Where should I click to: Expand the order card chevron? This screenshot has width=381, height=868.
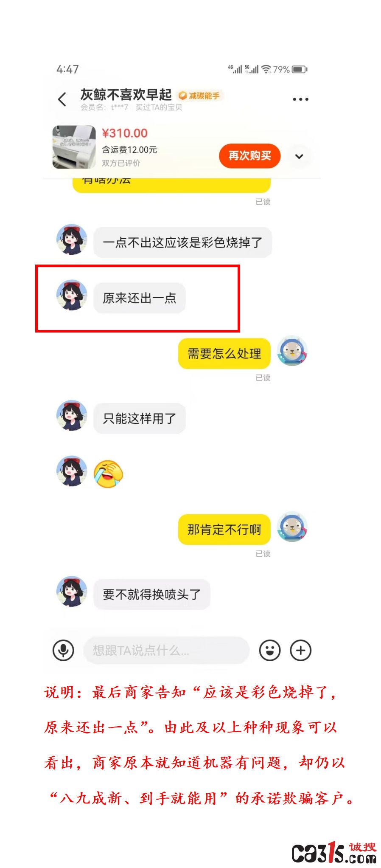299,156
